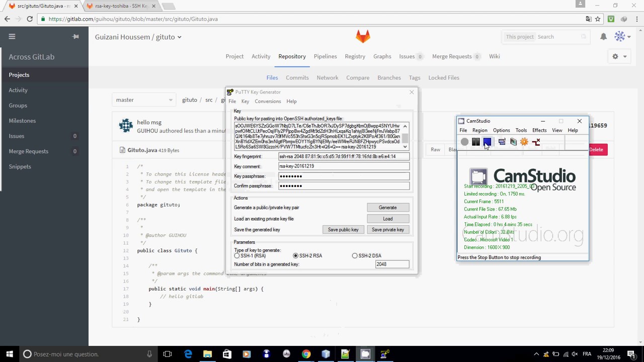Open Microsoft Edge from the taskbar
This screenshot has height=362, width=644.
coord(188,354)
